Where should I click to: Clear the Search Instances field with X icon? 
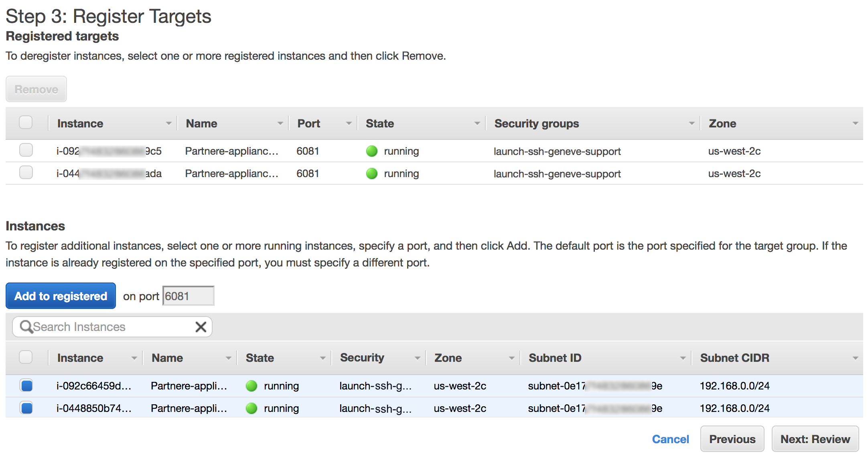[201, 327]
